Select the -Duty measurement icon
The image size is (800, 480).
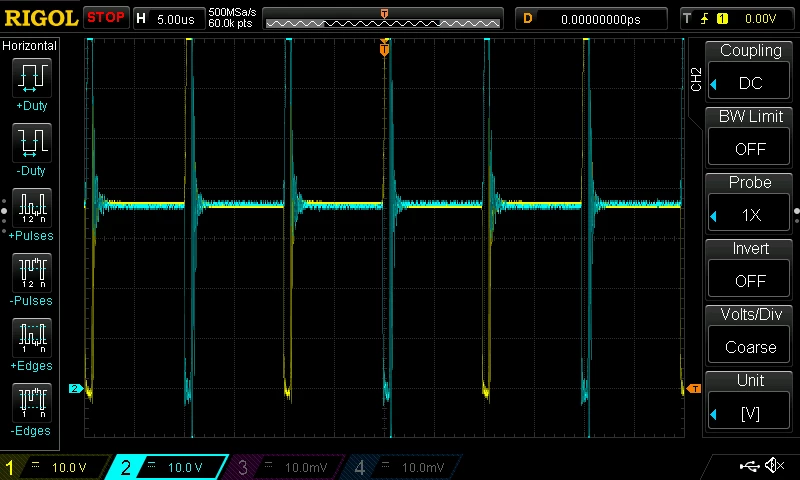(x=32, y=142)
